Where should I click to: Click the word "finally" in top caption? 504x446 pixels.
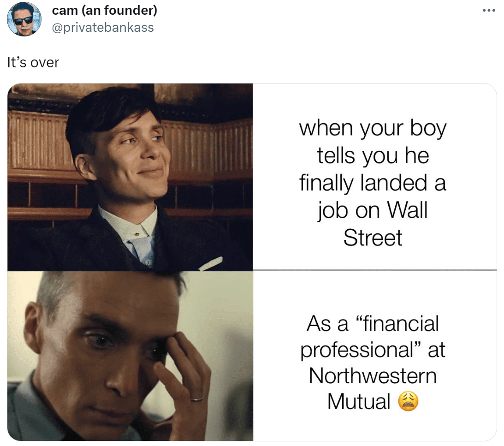(x=326, y=183)
